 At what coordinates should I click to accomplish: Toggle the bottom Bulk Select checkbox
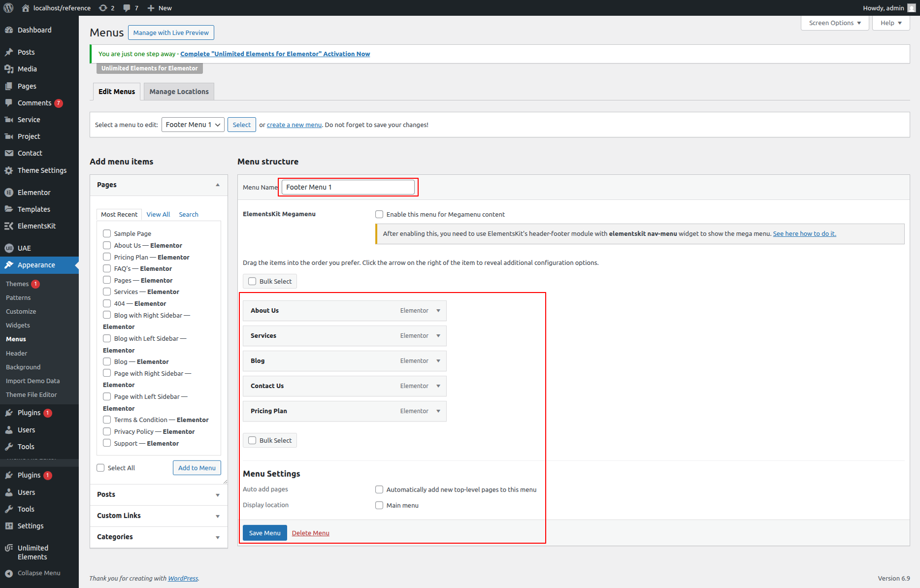[x=252, y=440]
